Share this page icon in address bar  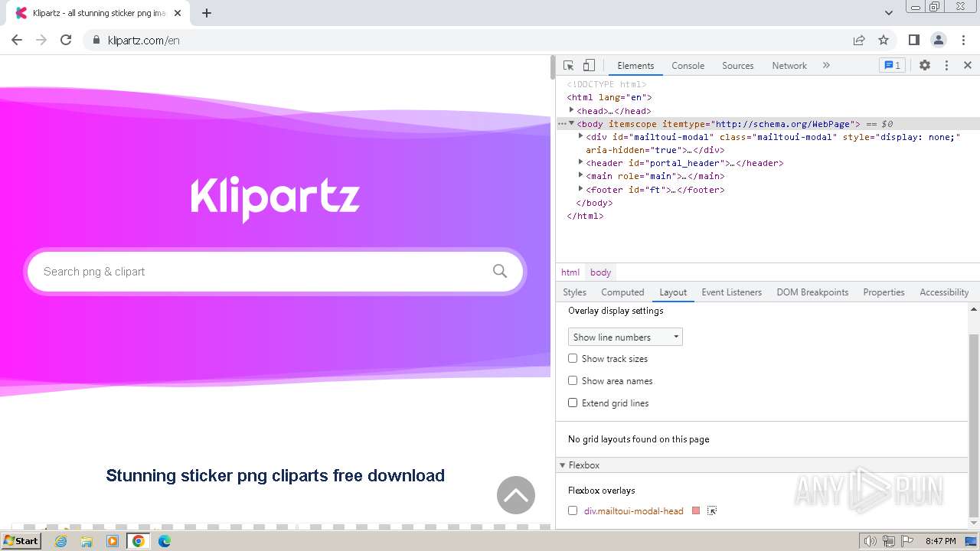(859, 40)
